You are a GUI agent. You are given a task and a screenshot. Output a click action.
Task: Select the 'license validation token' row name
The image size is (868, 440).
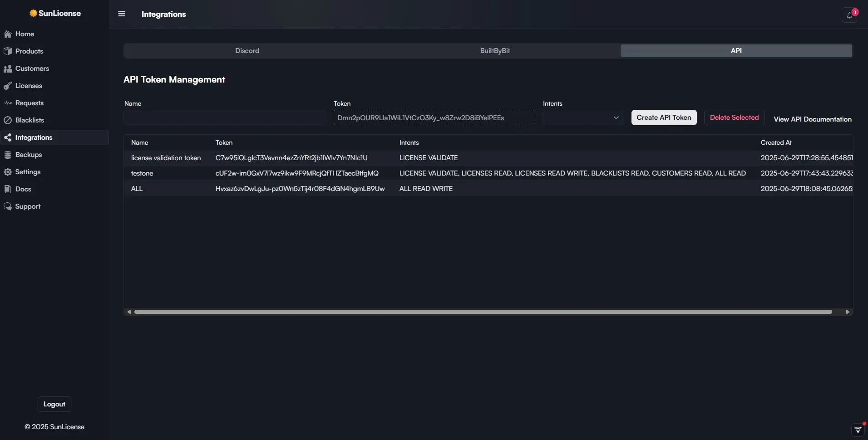tap(166, 158)
